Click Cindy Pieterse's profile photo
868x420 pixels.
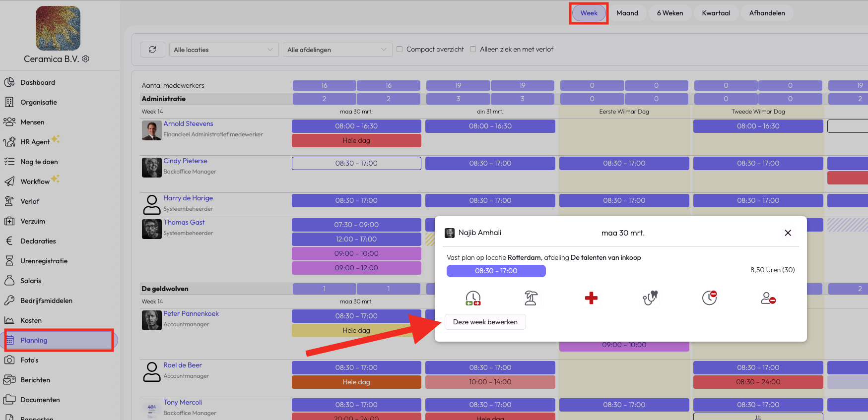(152, 168)
